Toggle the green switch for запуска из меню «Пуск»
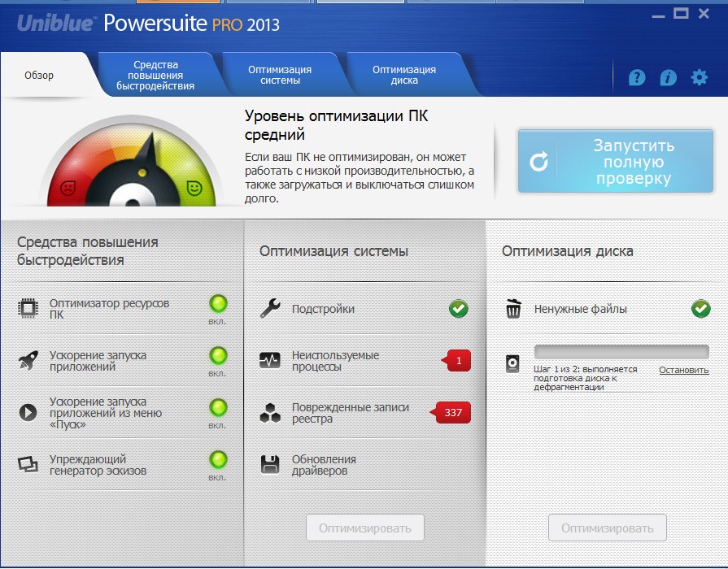Screen dimensions: 728x569 (x=218, y=408)
